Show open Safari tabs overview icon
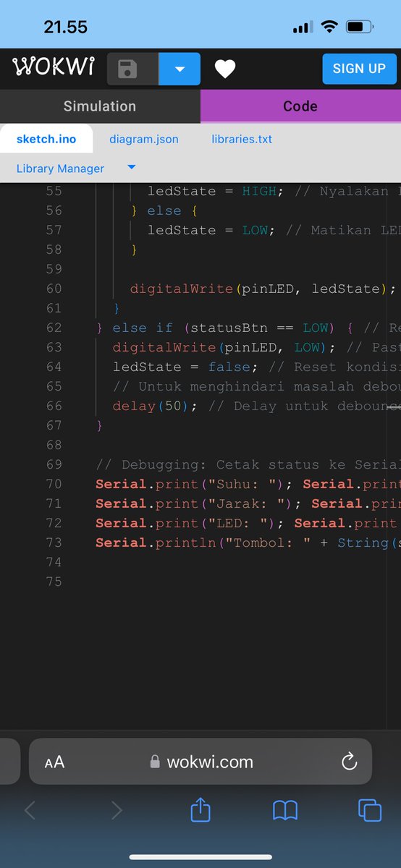Viewport: 401px width, 868px height. pyautogui.click(x=370, y=810)
